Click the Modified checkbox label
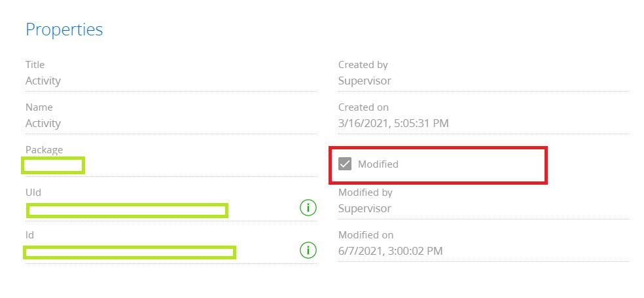Screen dimensions: 644x298 (378, 164)
